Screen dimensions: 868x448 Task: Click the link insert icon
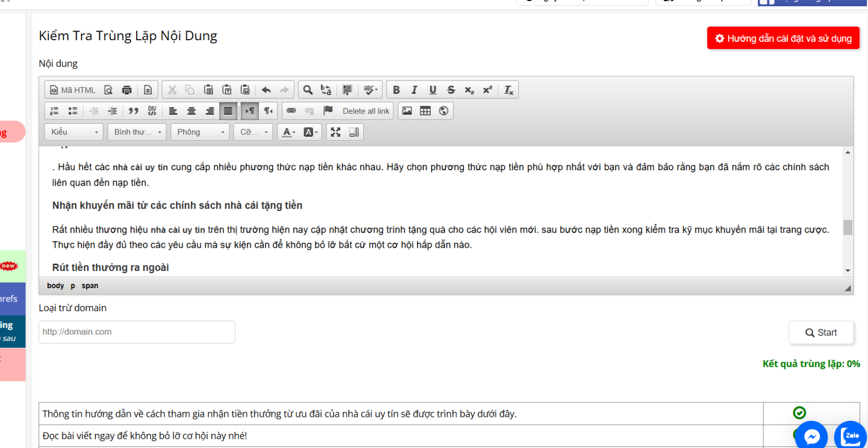click(291, 111)
